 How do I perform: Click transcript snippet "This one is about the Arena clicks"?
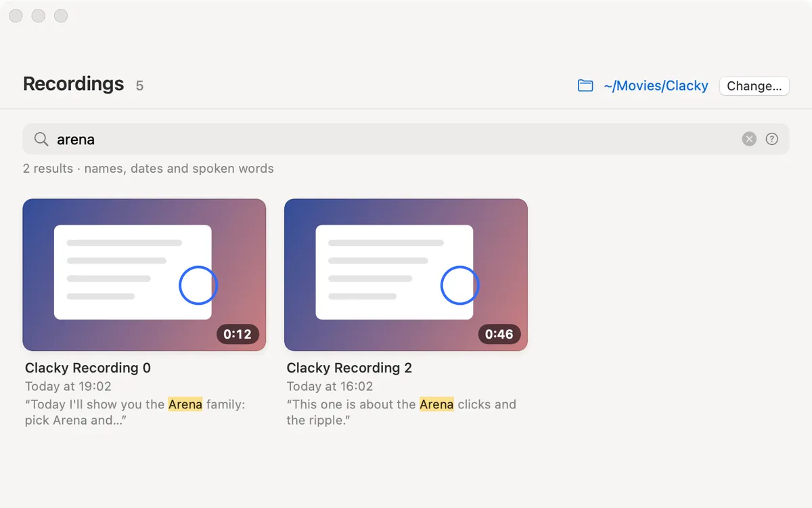click(401, 412)
